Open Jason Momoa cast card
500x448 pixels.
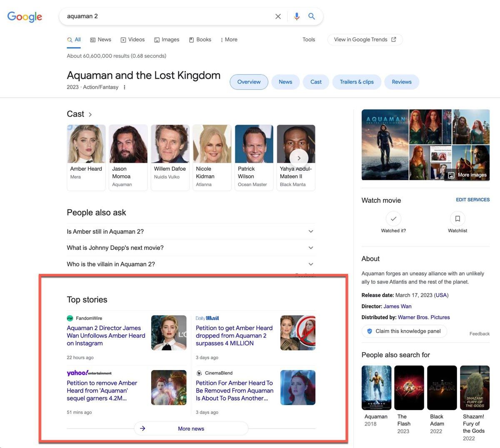(128, 157)
